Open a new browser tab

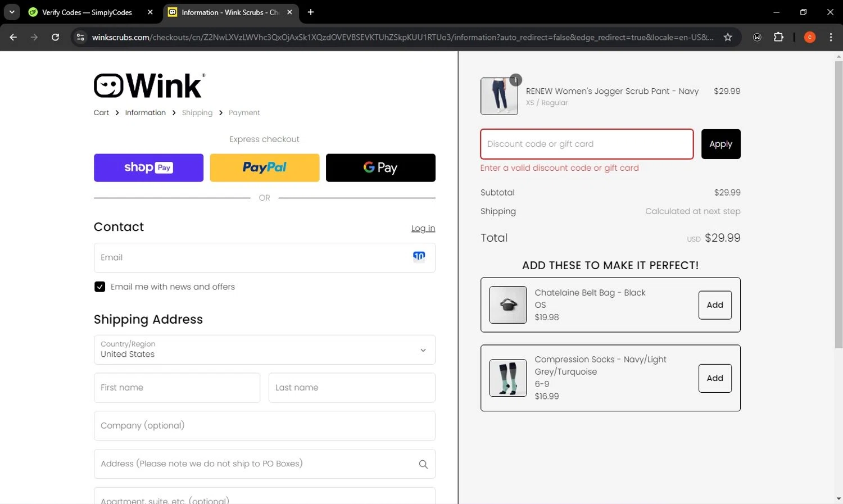point(311,12)
